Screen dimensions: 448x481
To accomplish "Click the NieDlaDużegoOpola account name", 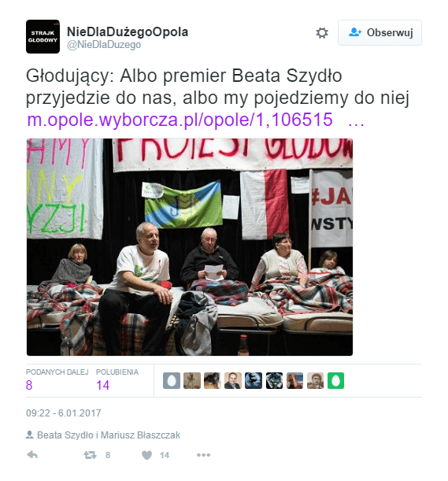I will (128, 32).
